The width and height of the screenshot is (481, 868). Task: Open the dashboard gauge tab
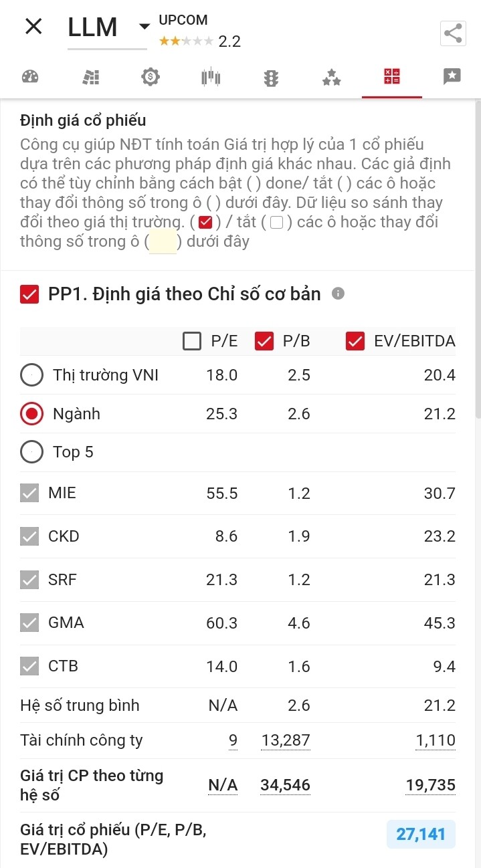pos(30,77)
